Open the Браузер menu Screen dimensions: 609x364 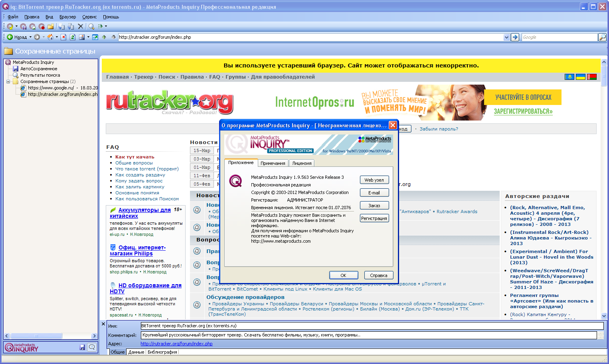(67, 17)
